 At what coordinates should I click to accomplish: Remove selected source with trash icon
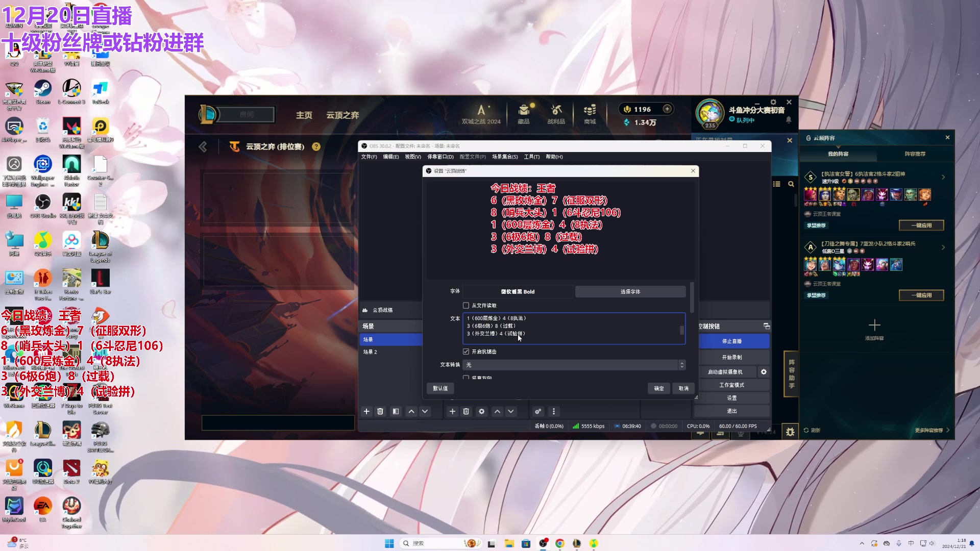pos(466,412)
